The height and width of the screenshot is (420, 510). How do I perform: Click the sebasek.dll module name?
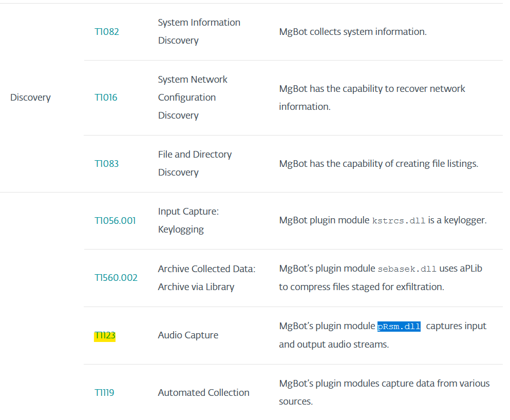point(407,269)
